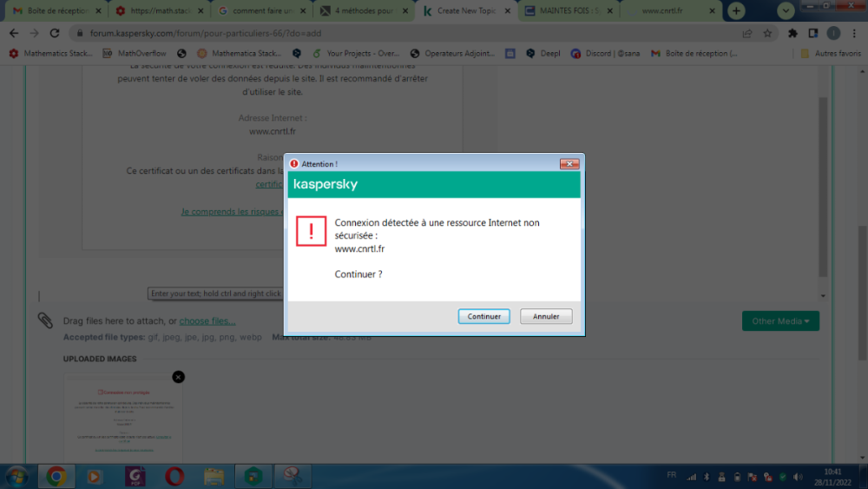The width and height of the screenshot is (868, 489).
Task: Go forward to next page
Action: [35, 33]
